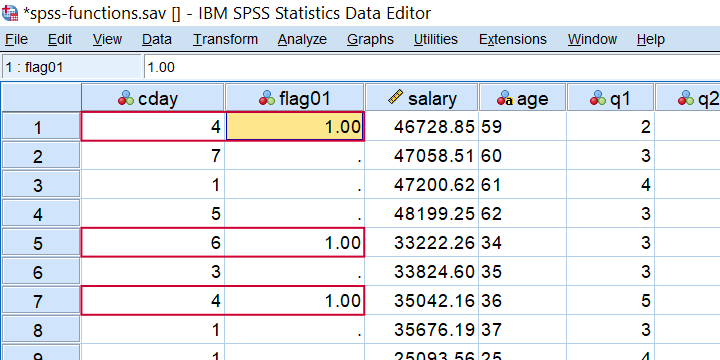720x360 pixels.
Task: Open the Analyze menu
Action: [x=302, y=39]
